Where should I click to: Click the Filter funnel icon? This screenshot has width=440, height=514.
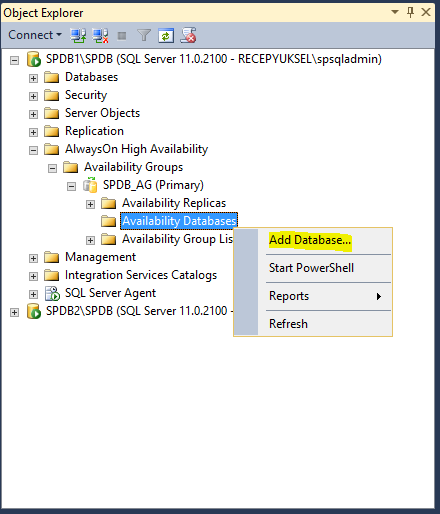pyautogui.click(x=144, y=35)
